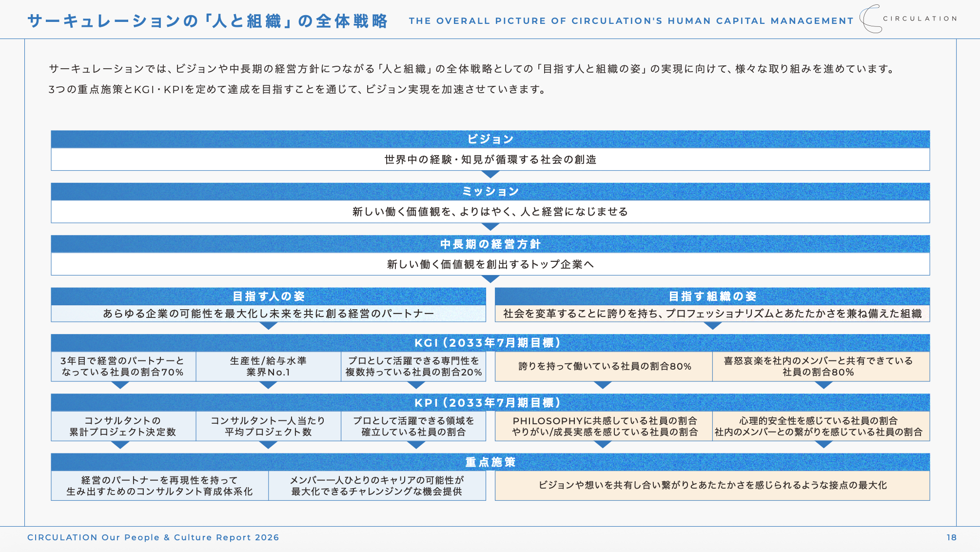This screenshot has height=552, width=980.
Task: Click the 目指す人の姿 header
Action: [268, 296]
